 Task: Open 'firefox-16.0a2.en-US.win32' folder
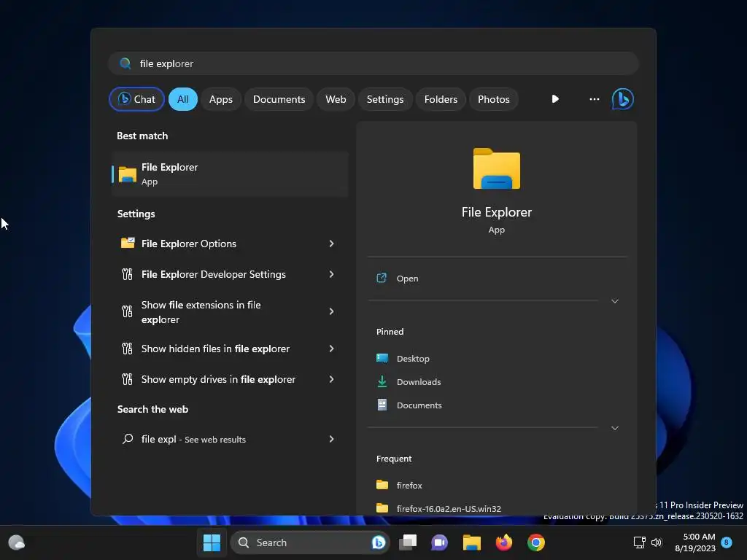(x=449, y=508)
